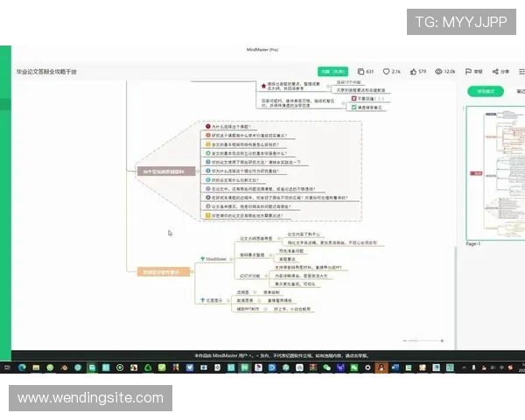Image resolution: width=525 pixels, height=420 pixels.
Task: Click the eye views icon showing 12.0k
Action: click(x=438, y=71)
